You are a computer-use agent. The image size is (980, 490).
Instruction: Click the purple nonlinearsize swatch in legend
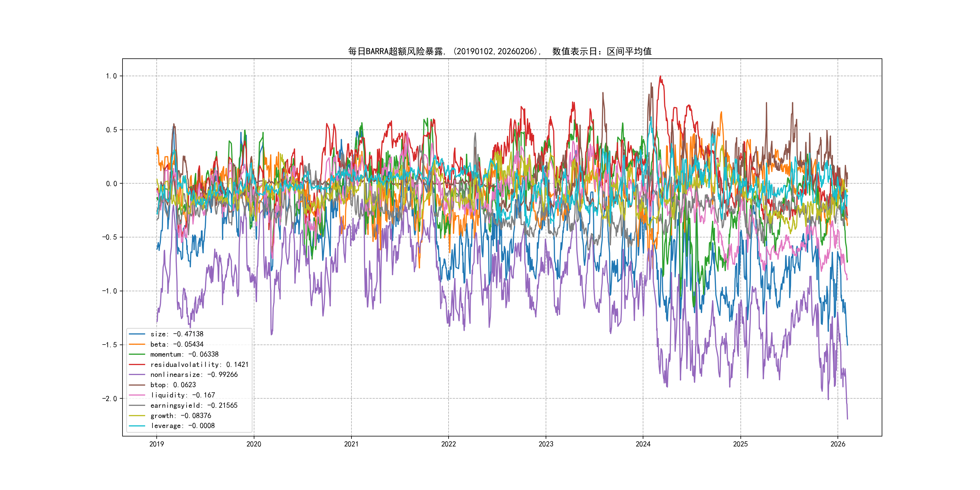[x=137, y=375]
